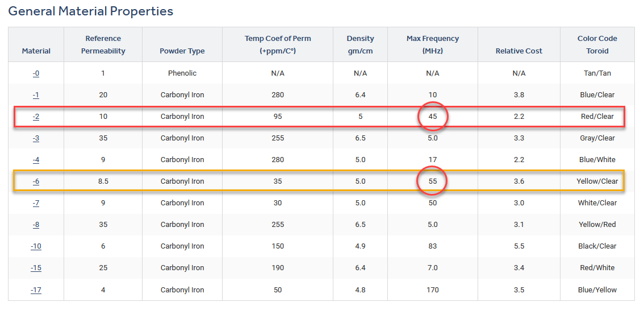Open the -10 material link
The image size is (644, 310).
point(36,246)
